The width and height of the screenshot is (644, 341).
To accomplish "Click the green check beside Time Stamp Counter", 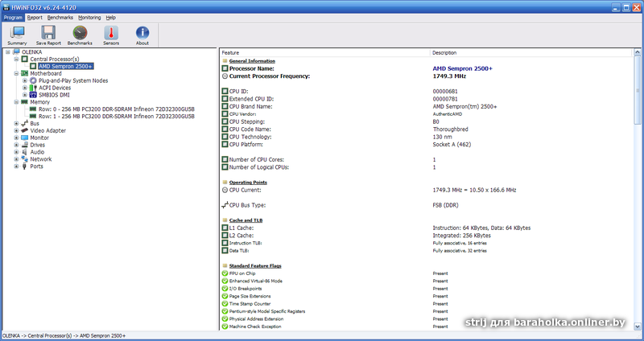I will pyautogui.click(x=225, y=304).
